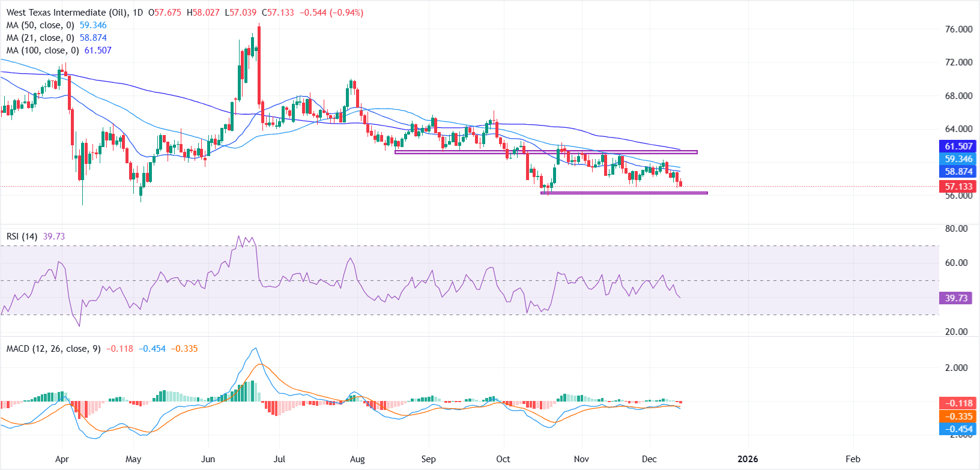Click the 61.507 blue price label

(958, 146)
